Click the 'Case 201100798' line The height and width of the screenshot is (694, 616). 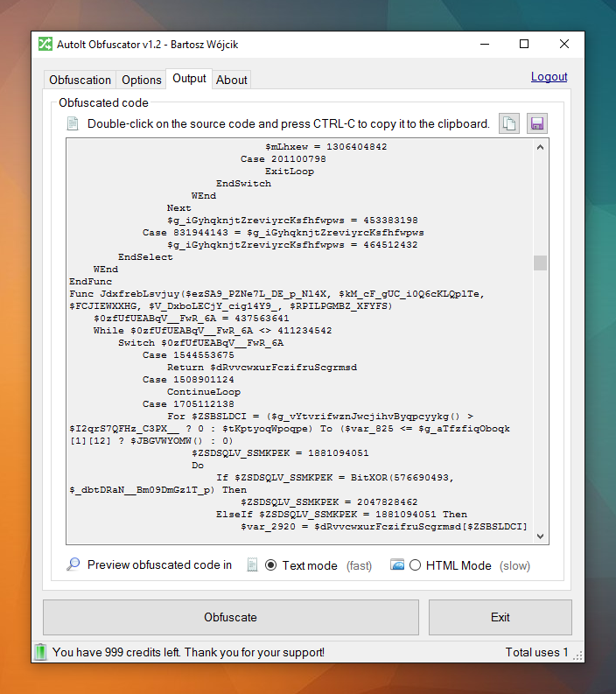[283, 159]
